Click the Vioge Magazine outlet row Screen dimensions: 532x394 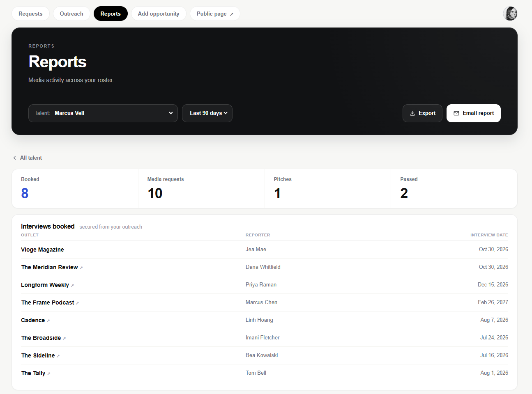(x=265, y=250)
